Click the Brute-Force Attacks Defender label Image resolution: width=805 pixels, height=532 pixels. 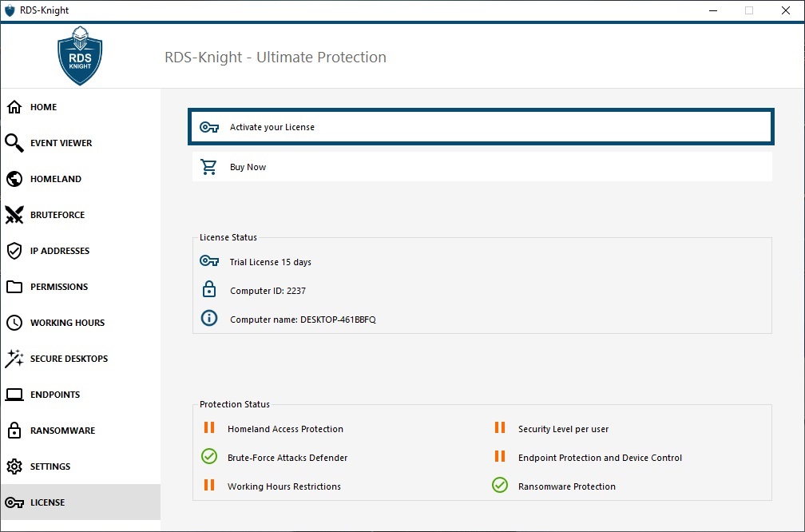[x=287, y=458]
